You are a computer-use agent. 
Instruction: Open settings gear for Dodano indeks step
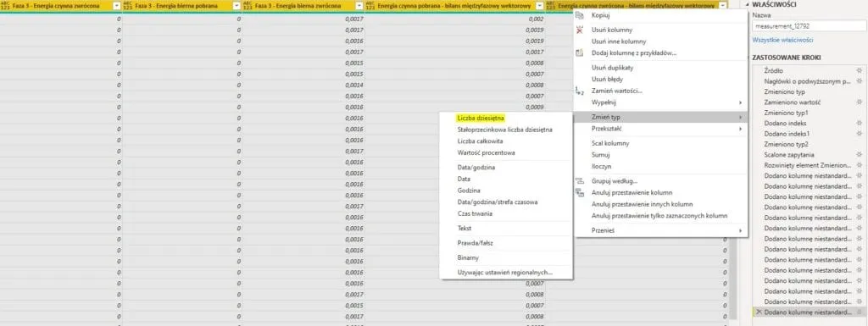point(859,123)
